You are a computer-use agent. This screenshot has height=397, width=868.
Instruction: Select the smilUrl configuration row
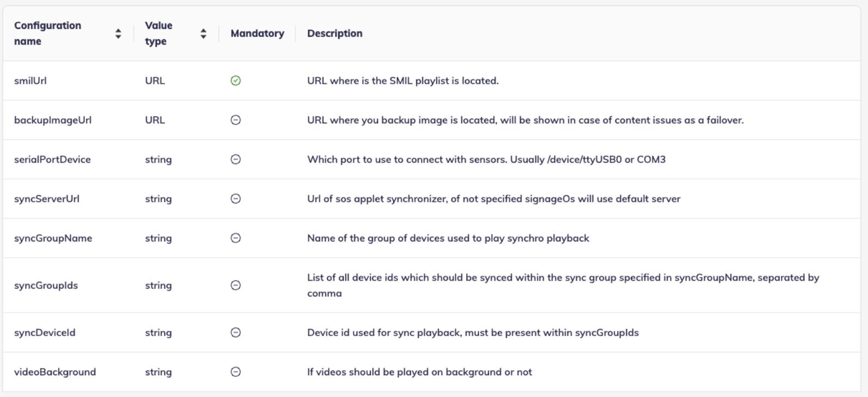(30, 80)
